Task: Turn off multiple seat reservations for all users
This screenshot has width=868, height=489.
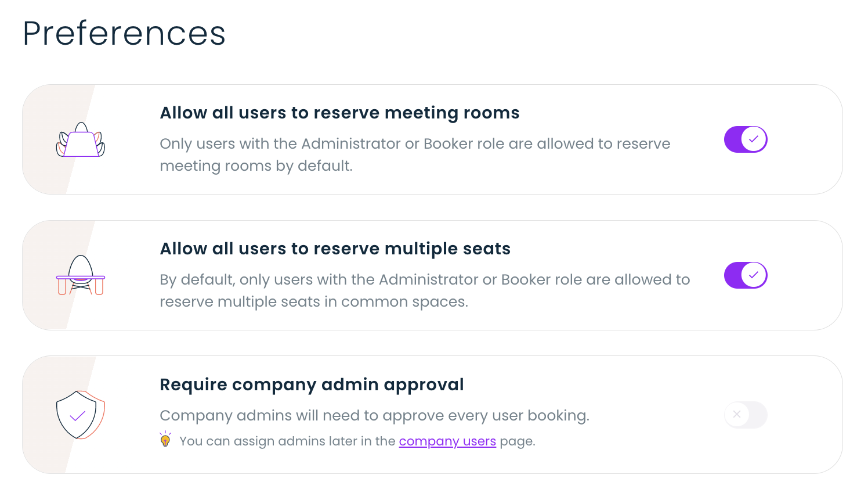Action: tap(746, 275)
